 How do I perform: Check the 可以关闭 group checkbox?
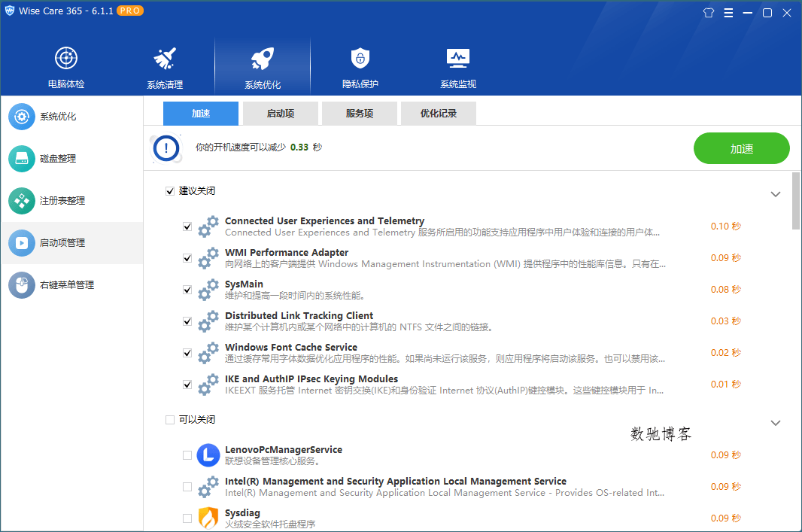tap(170, 420)
